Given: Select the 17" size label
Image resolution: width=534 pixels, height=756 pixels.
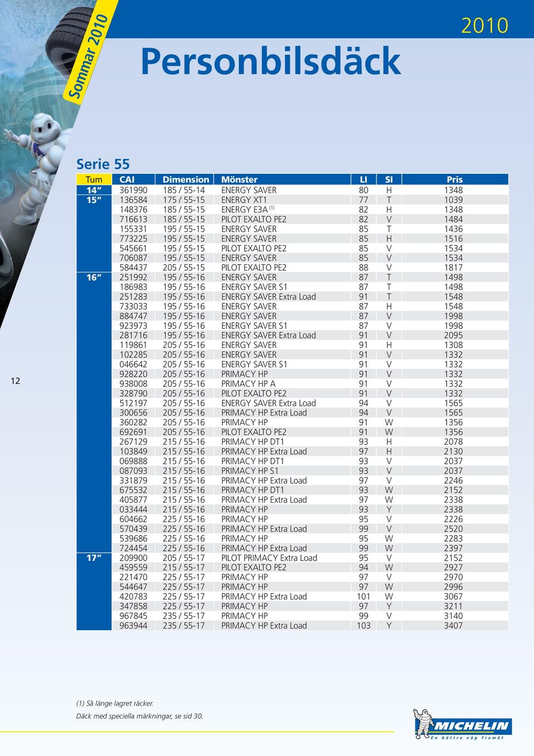Looking at the screenshot, I should [x=93, y=558].
